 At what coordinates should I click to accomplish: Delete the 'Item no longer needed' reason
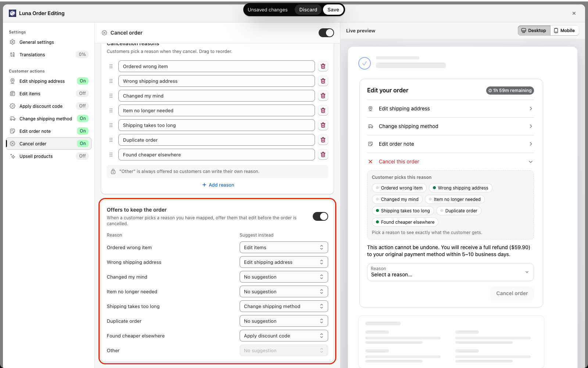[x=323, y=110]
